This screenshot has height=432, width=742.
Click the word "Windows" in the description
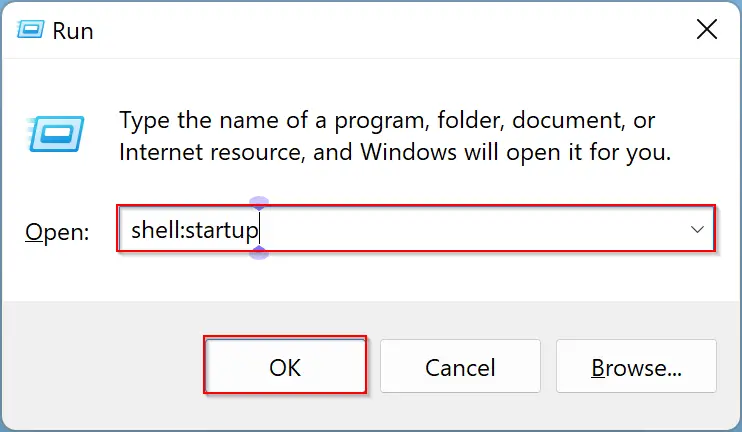click(x=408, y=152)
